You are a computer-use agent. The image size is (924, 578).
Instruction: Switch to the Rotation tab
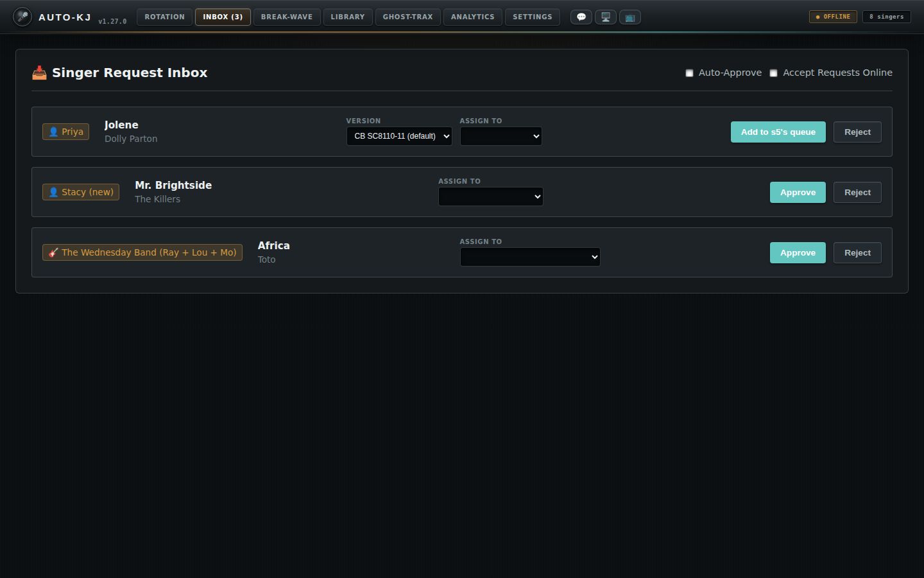[164, 17]
